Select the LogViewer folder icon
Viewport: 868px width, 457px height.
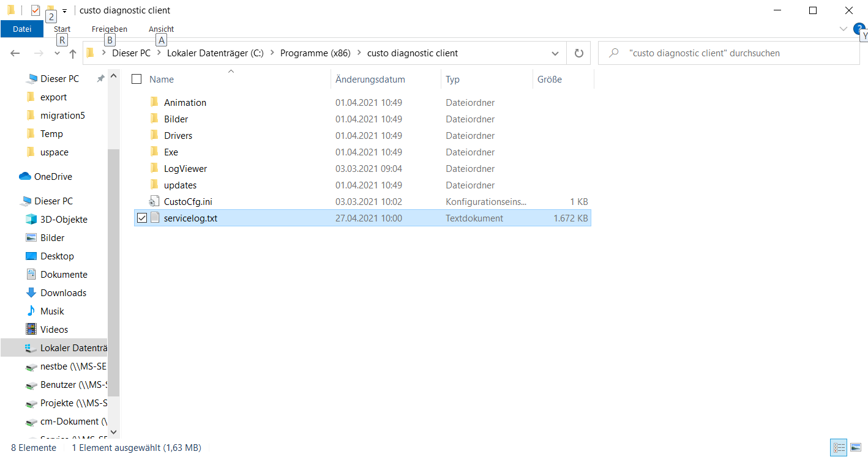point(154,168)
